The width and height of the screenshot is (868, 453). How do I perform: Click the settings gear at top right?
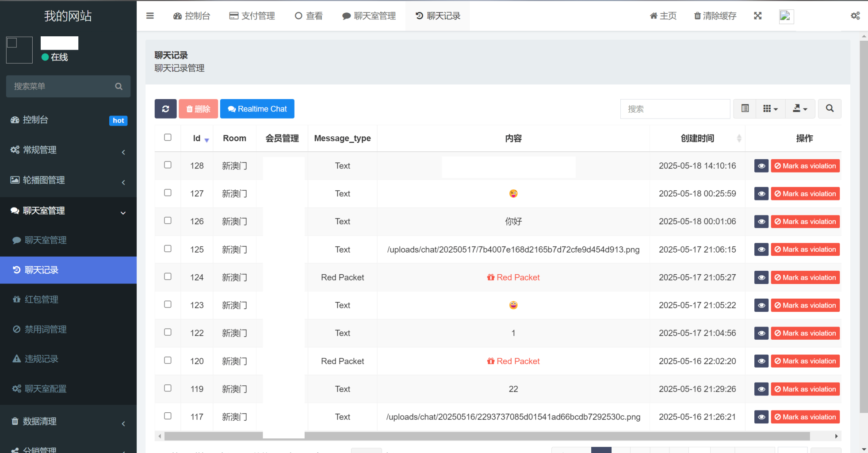[x=855, y=15]
